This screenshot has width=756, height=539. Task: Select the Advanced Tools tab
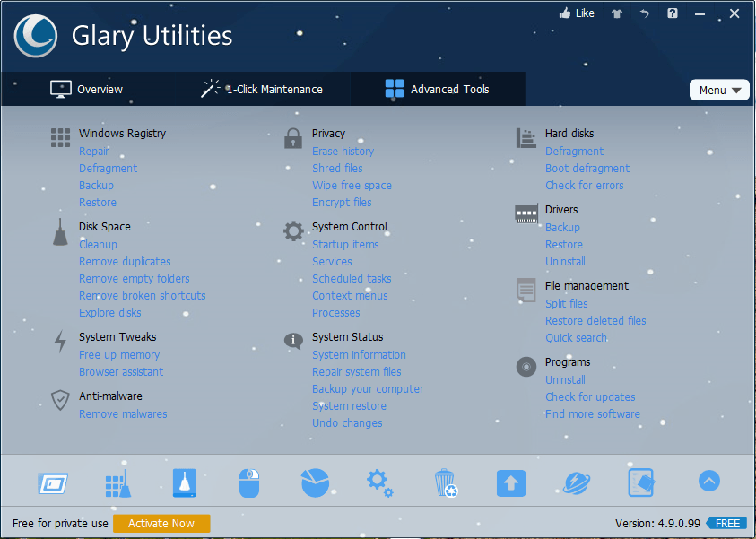click(438, 89)
